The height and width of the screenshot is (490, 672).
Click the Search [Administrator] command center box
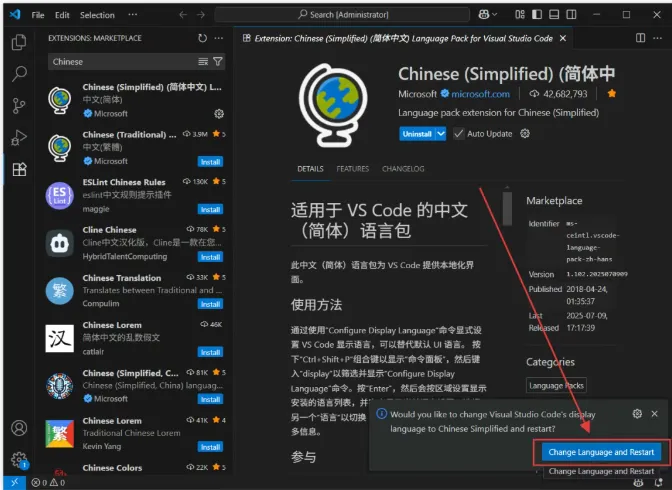[342, 15]
